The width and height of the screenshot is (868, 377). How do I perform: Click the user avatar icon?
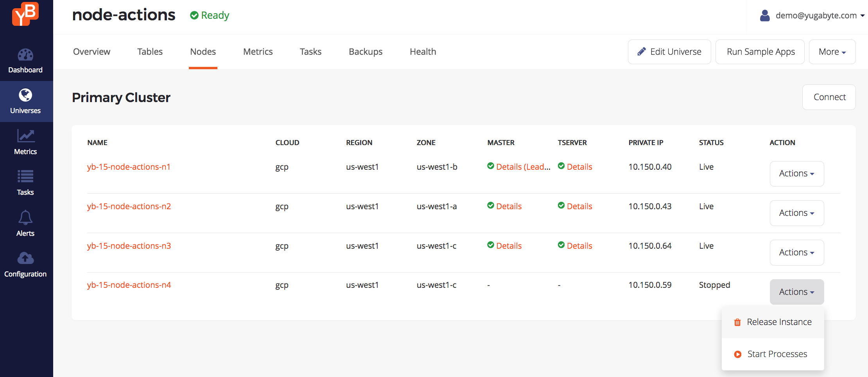pyautogui.click(x=765, y=16)
